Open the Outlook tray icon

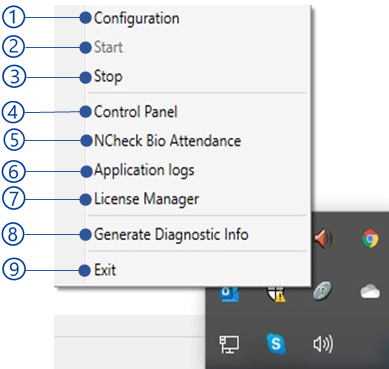tap(230, 293)
